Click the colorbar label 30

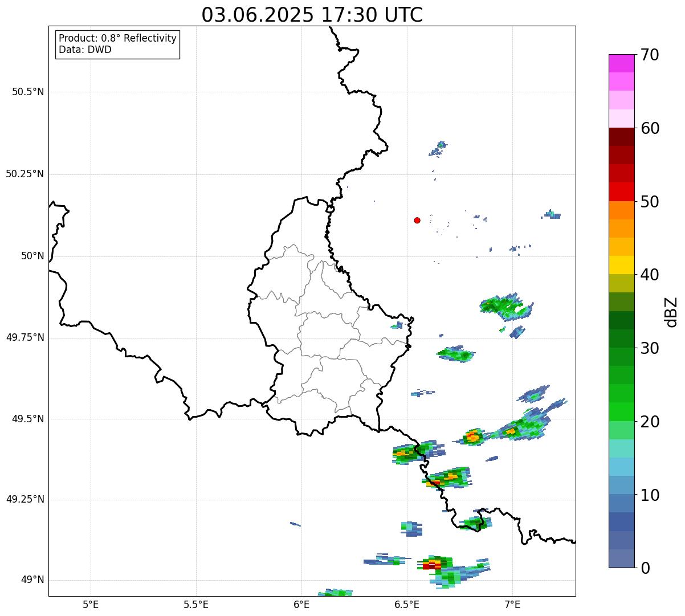(650, 348)
